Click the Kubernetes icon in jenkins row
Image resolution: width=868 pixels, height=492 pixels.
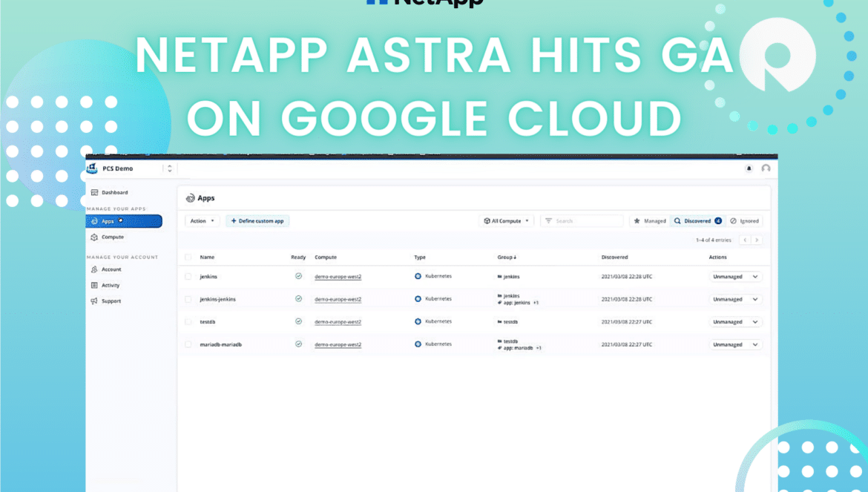[418, 276]
